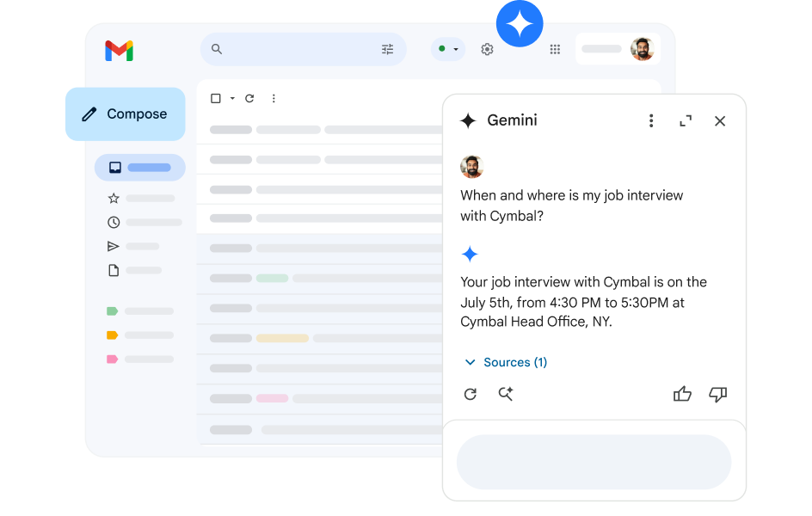Retry the Gemini response
The image size is (812, 516).
coord(471,395)
